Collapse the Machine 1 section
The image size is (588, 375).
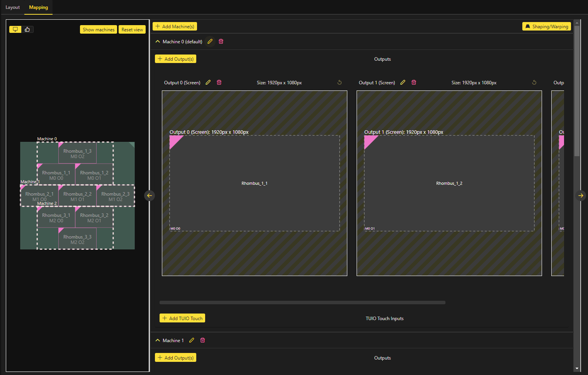tap(158, 340)
